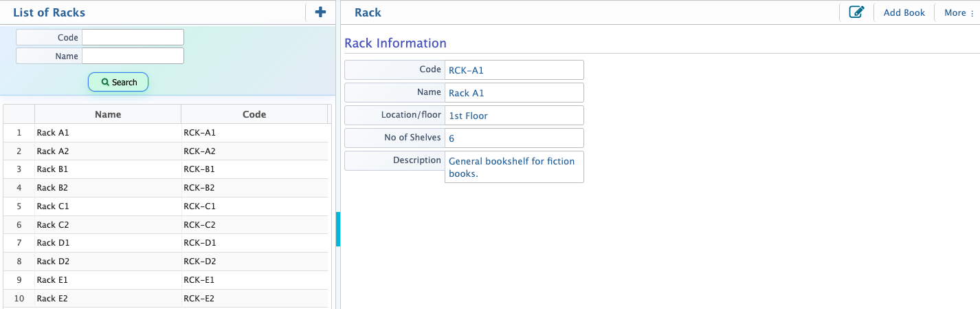Click the cyan panel splitter handle
The image size is (980, 309).
(338, 229)
